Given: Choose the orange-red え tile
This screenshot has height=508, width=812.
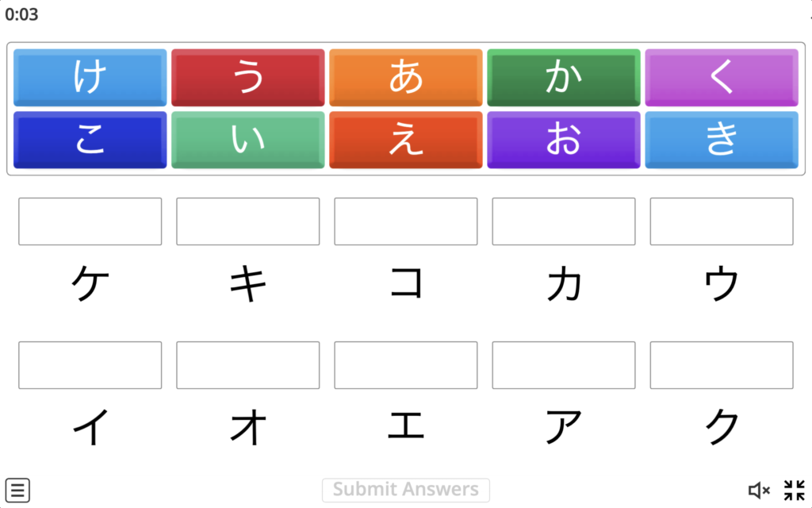Looking at the screenshot, I should click(x=406, y=140).
